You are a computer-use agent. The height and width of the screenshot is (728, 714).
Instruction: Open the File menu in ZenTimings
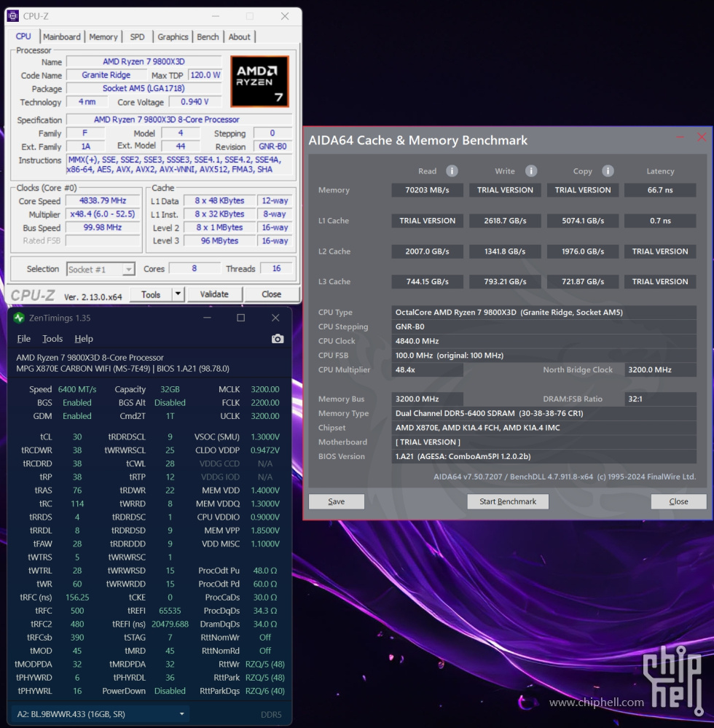(x=23, y=338)
